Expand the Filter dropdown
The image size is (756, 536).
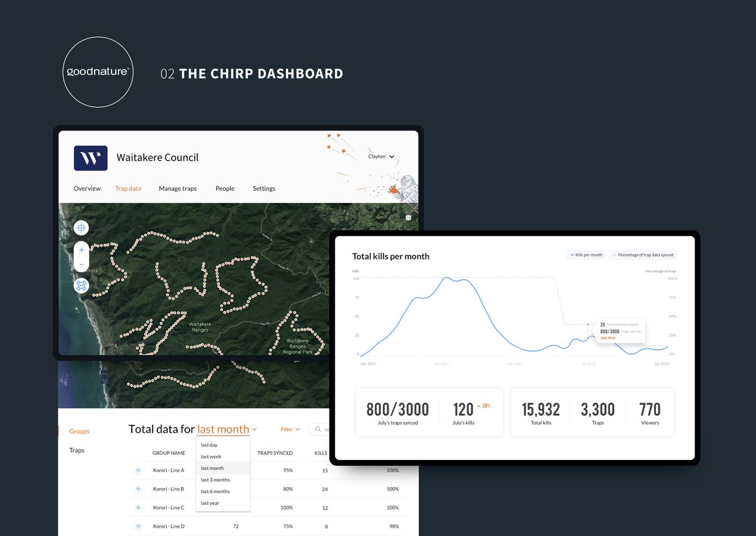pyautogui.click(x=290, y=429)
